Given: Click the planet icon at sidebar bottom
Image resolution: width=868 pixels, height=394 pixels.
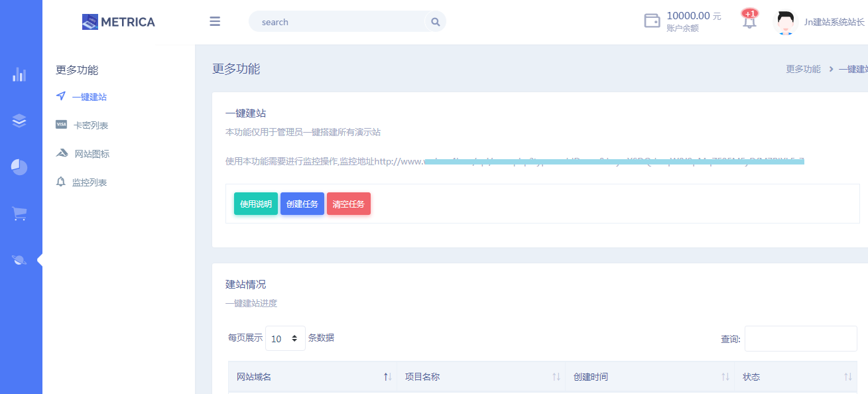Looking at the screenshot, I should point(20,259).
